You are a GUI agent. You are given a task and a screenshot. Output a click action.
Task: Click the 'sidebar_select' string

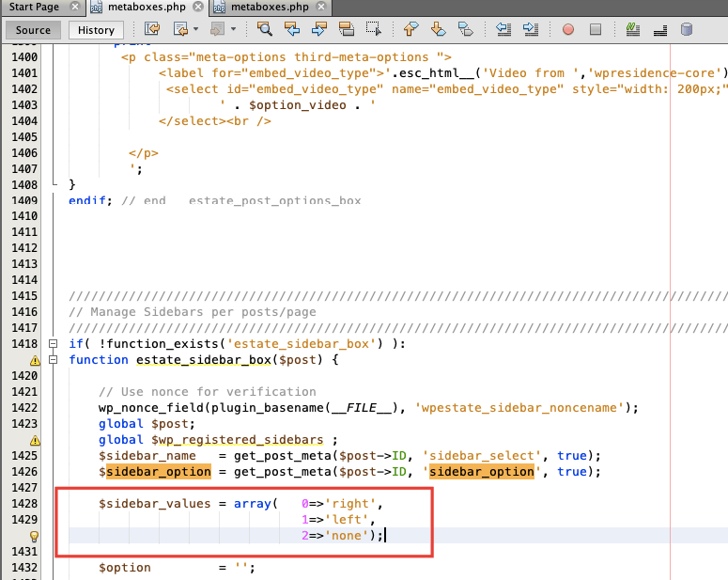(482, 456)
